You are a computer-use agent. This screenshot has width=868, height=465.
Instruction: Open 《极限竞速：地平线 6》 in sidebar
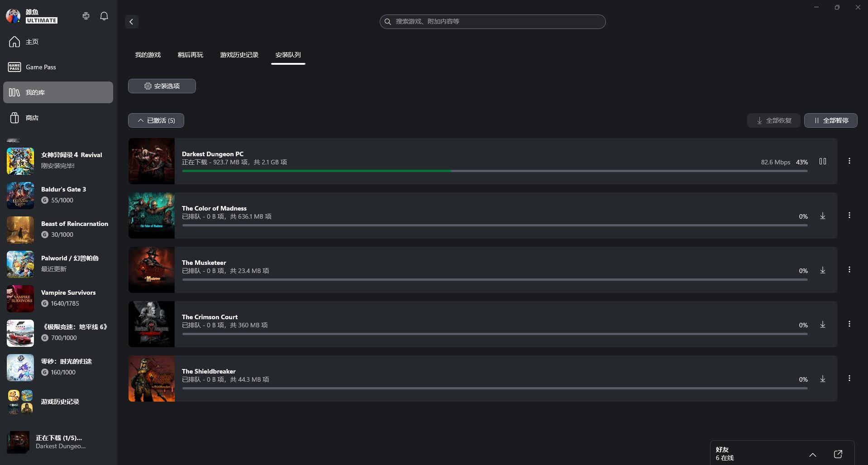(58, 333)
